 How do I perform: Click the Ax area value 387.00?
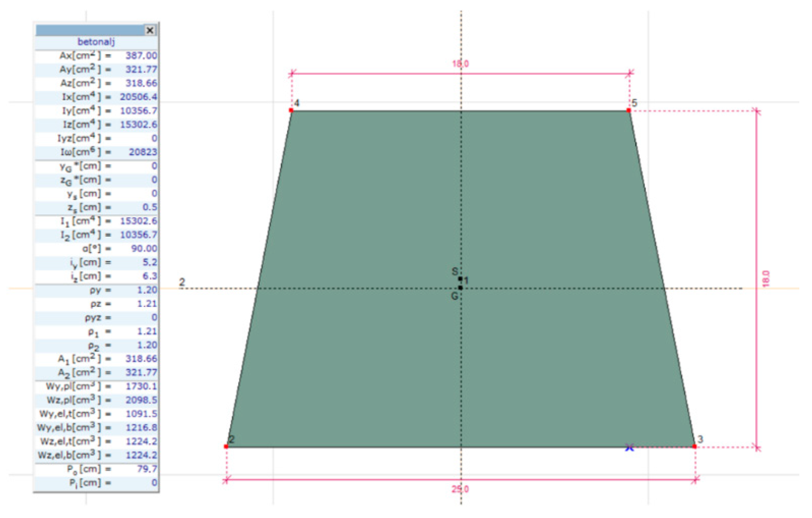point(141,56)
